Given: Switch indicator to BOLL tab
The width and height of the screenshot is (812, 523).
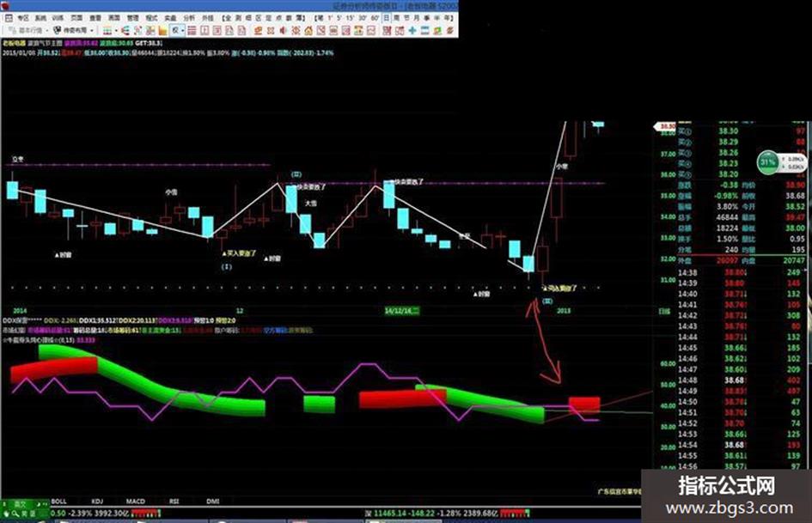Looking at the screenshot, I should pyautogui.click(x=59, y=502).
